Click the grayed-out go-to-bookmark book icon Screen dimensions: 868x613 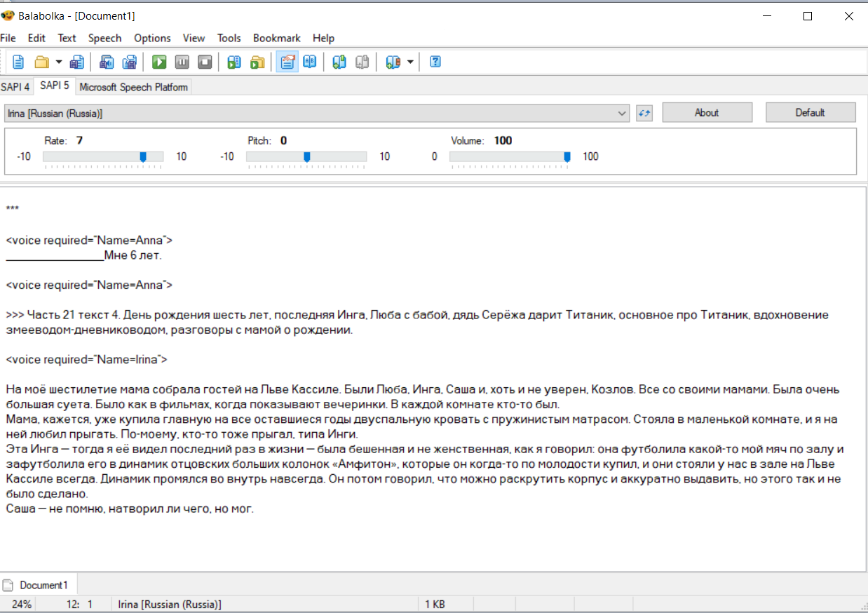coord(362,62)
